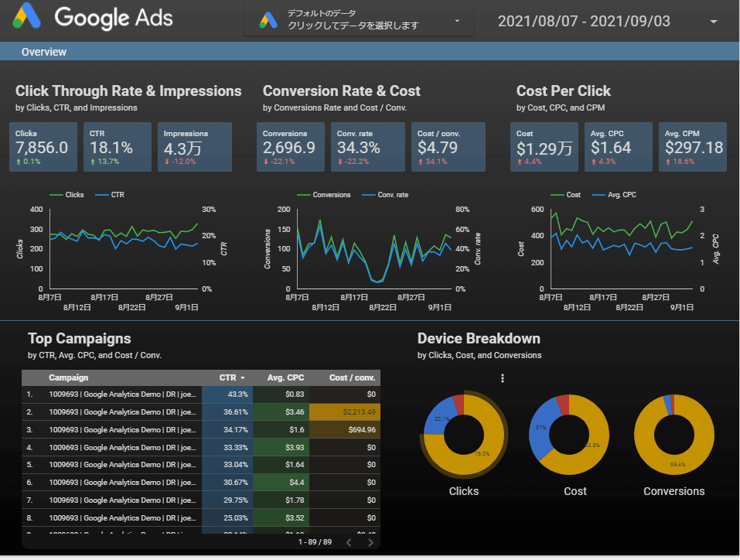Click the Conv. rate legend entry

pos(385,195)
